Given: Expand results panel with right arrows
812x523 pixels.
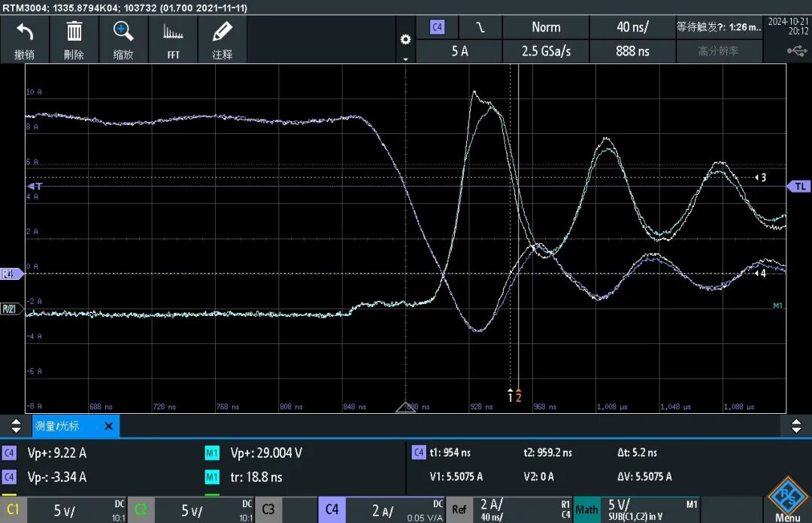Looking at the screenshot, I should coord(796,426).
